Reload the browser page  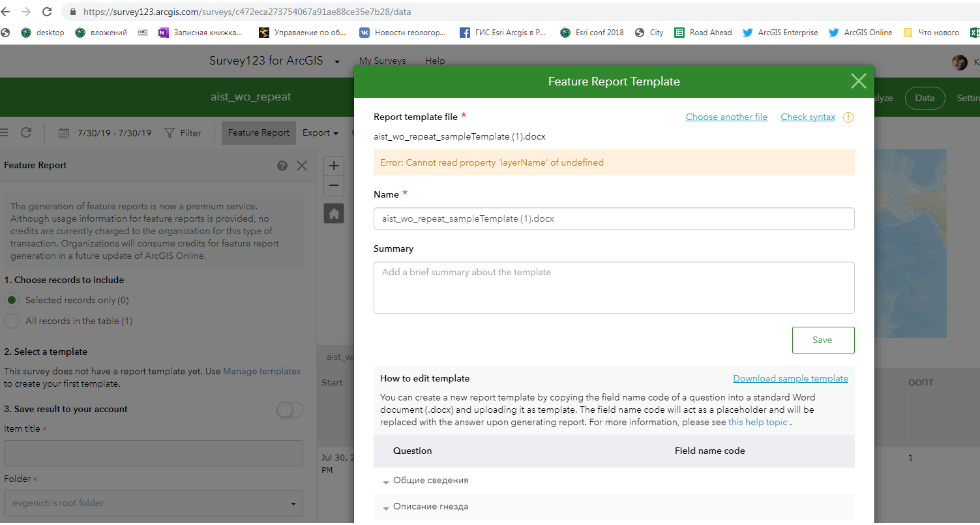(47, 12)
